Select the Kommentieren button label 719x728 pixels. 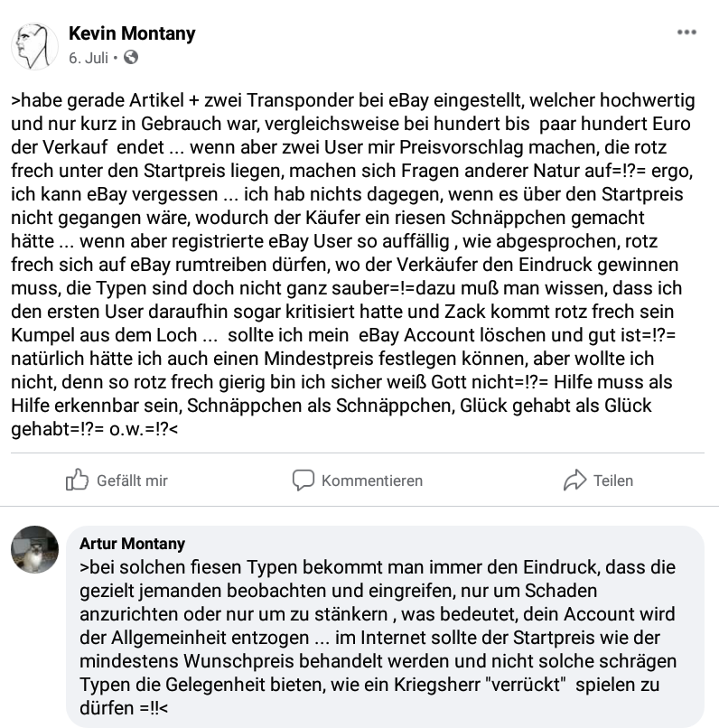click(x=372, y=481)
